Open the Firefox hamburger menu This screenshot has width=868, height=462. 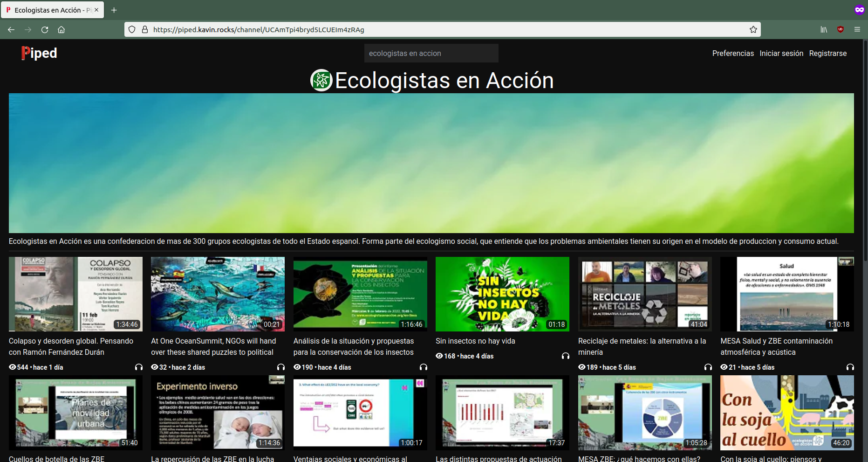point(857,29)
